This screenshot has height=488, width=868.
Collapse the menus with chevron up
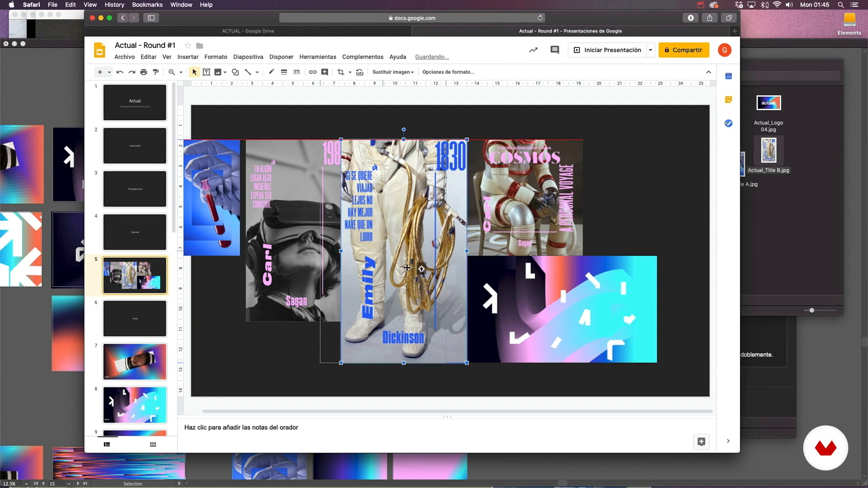click(708, 72)
